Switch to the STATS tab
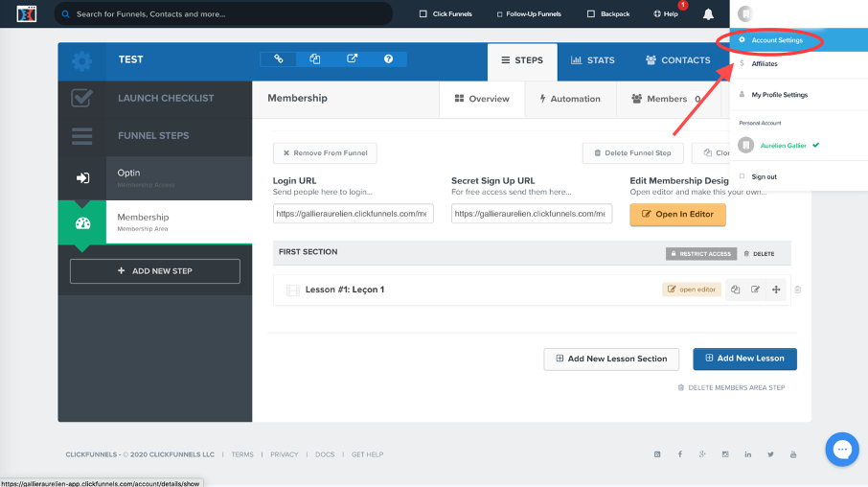The image size is (868, 487). pyautogui.click(x=593, y=60)
